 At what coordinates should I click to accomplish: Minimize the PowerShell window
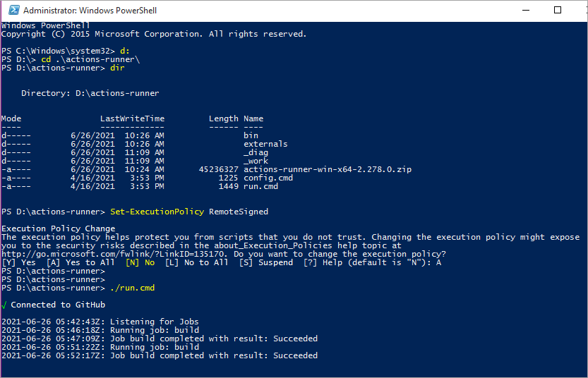[x=526, y=11]
